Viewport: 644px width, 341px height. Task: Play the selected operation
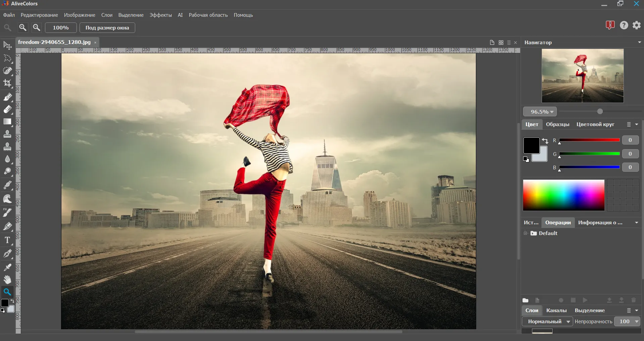585,300
